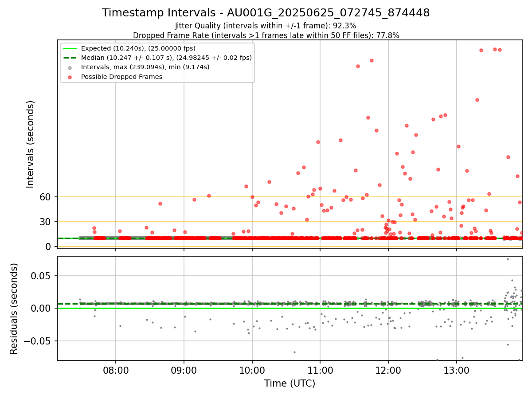The width and height of the screenshot is (532, 399).
Task: Click the red dot marker in the legend
Action: [70, 77]
